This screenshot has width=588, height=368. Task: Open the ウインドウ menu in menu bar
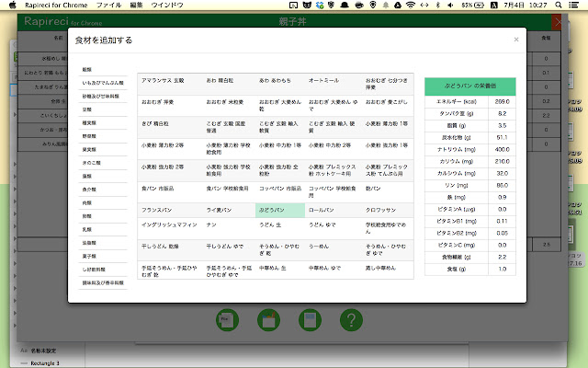click(167, 6)
